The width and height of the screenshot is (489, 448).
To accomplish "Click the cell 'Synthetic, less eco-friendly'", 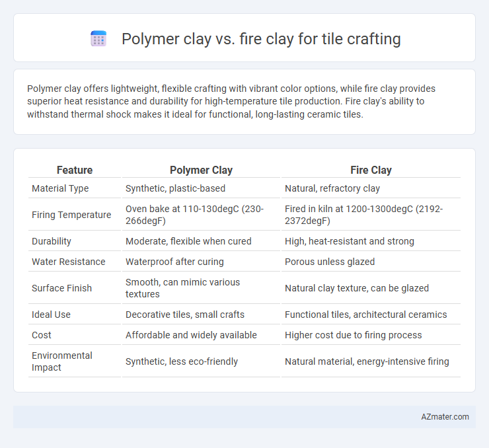I will coord(182,361).
